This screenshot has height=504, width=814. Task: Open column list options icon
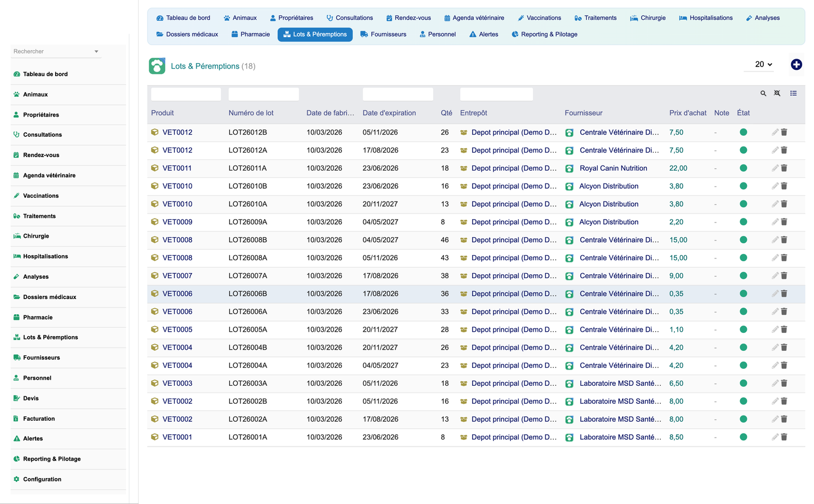[x=793, y=93]
